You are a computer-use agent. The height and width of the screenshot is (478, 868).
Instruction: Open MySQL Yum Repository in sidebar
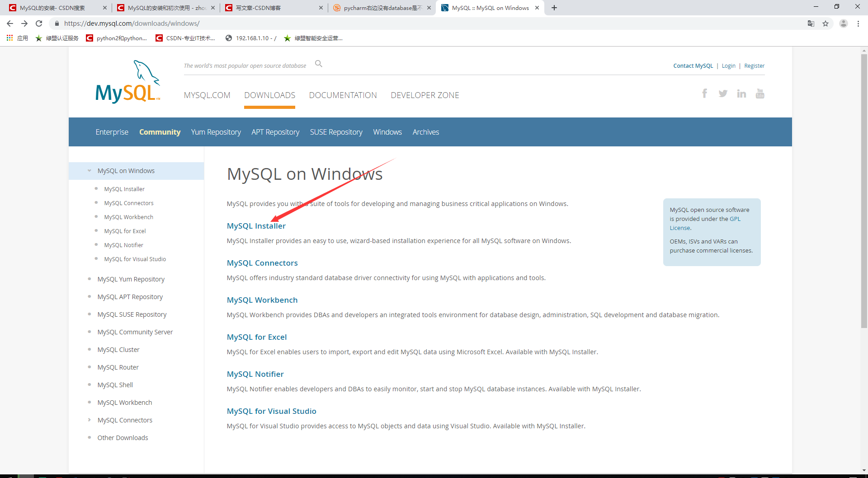coord(131,279)
